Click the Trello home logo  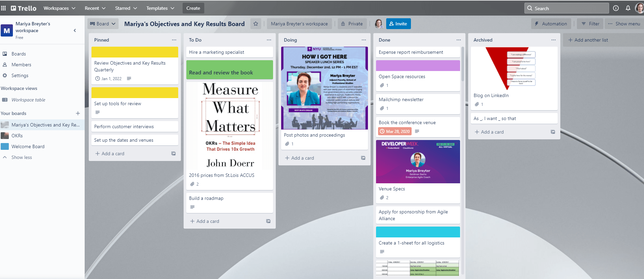pos(23,8)
